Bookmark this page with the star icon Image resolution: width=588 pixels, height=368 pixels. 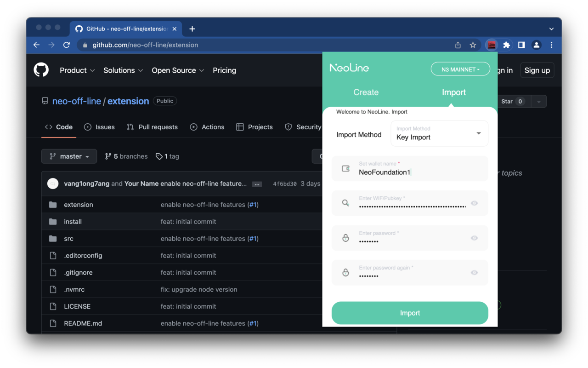[x=473, y=45]
